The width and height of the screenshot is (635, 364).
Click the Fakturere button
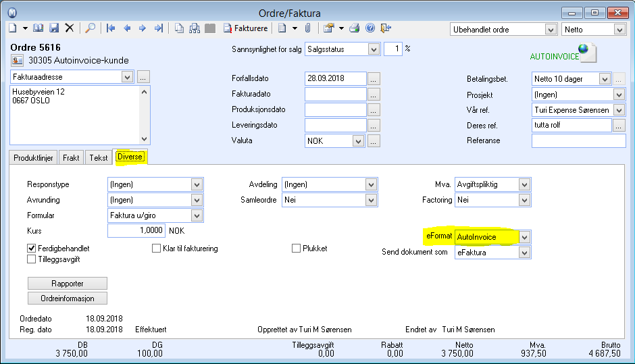coord(245,28)
